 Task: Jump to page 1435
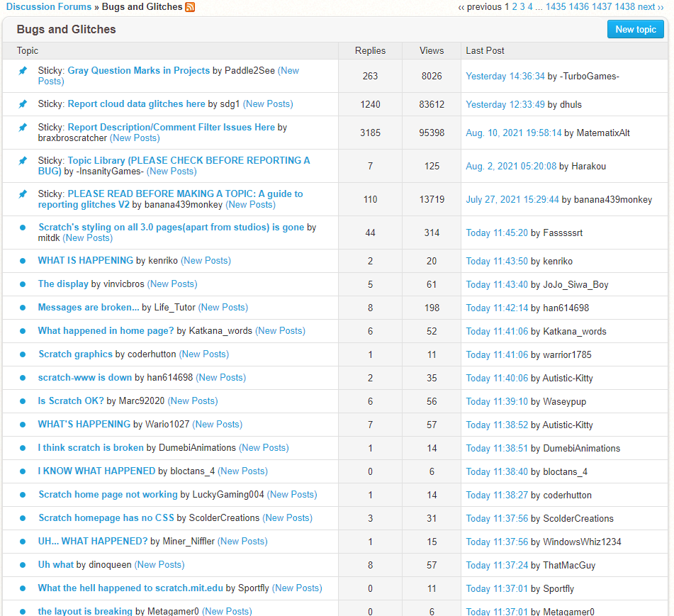pyautogui.click(x=556, y=7)
